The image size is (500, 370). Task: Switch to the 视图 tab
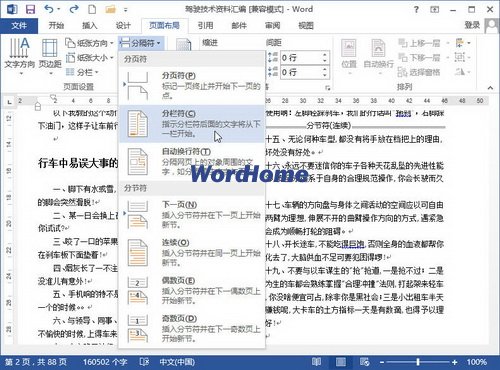coord(306,25)
